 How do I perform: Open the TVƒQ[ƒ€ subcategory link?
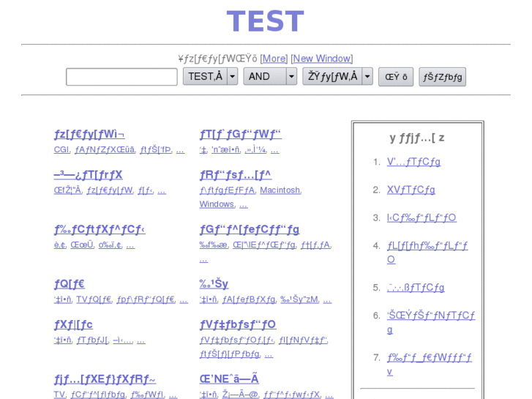(x=94, y=299)
